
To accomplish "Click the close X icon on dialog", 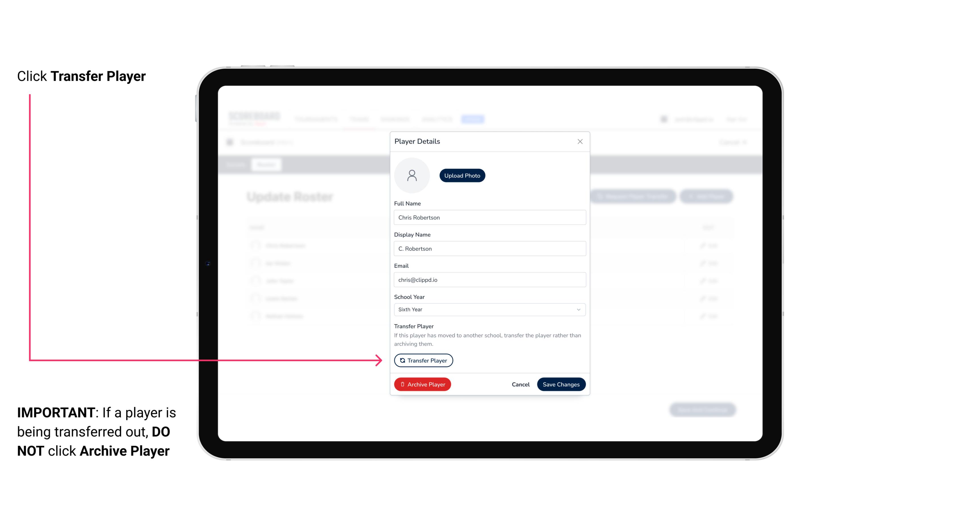I will (x=580, y=142).
